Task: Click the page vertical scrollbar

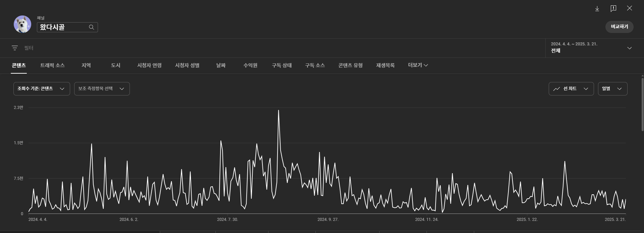Action: tap(642, 104)
